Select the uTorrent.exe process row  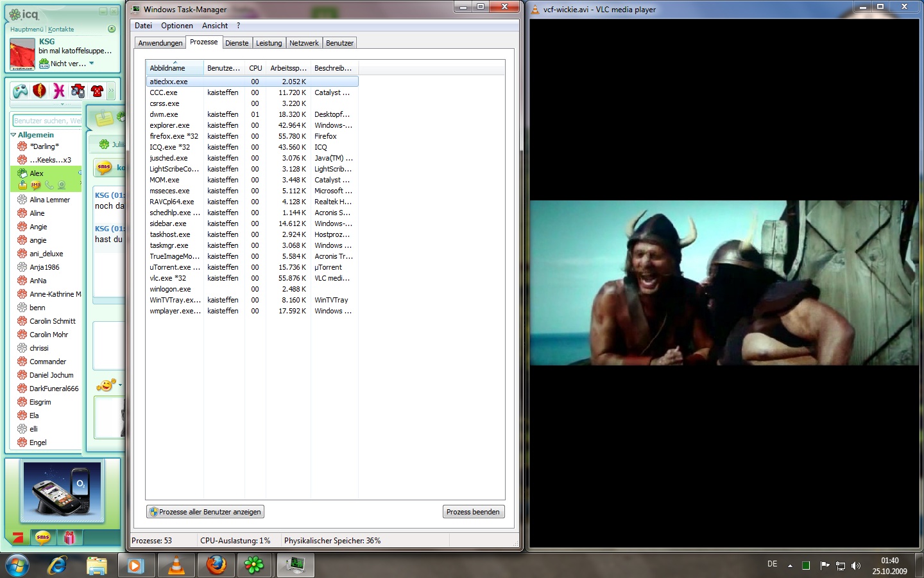(252, 267)
